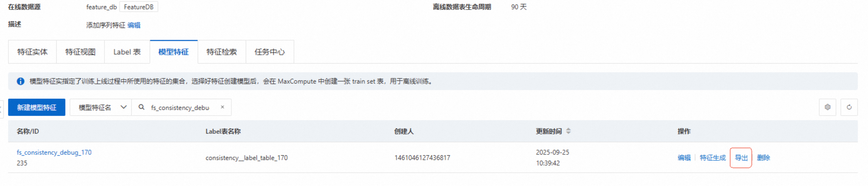Open the table column settings gear icon

pos(827,107)
